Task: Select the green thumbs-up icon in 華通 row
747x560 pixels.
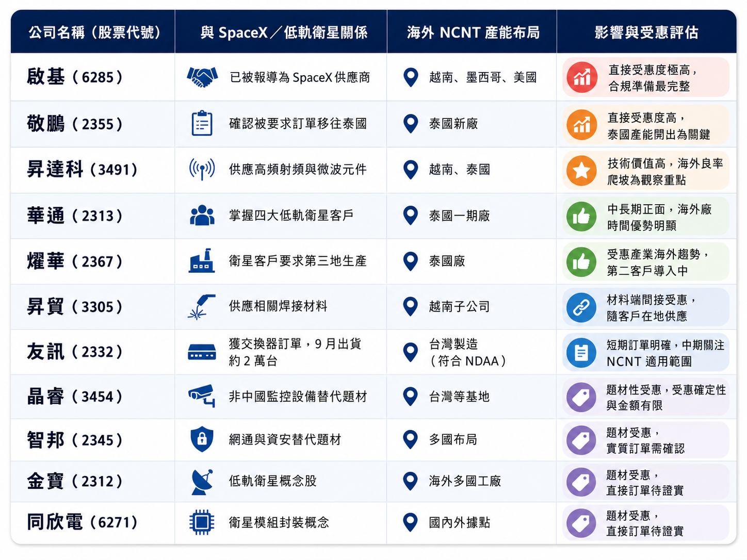Action: (x=581, y=216)
